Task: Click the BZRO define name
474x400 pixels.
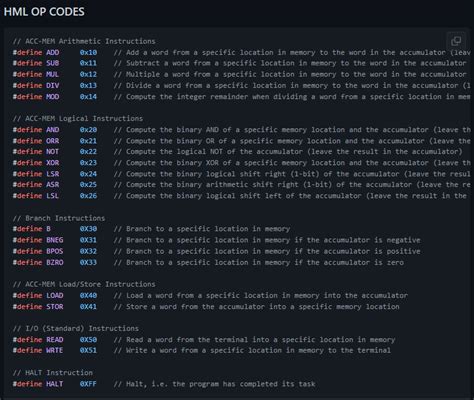Action: [55, 263]
